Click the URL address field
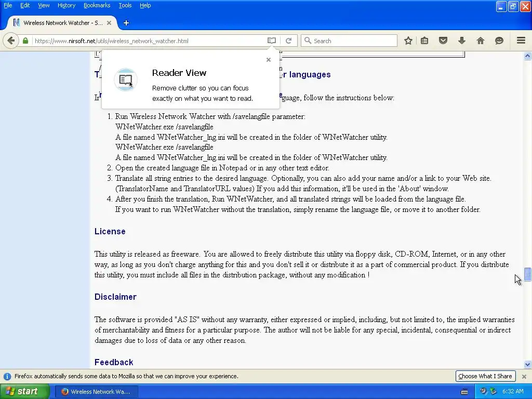 149,41
